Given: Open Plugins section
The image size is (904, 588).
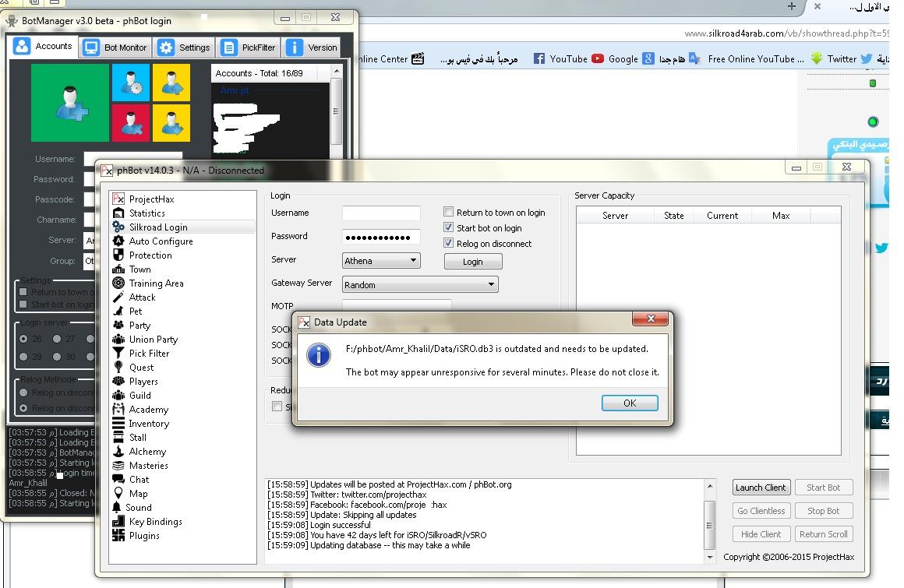Looking at the screenshot, I should (x=143, y=536).
